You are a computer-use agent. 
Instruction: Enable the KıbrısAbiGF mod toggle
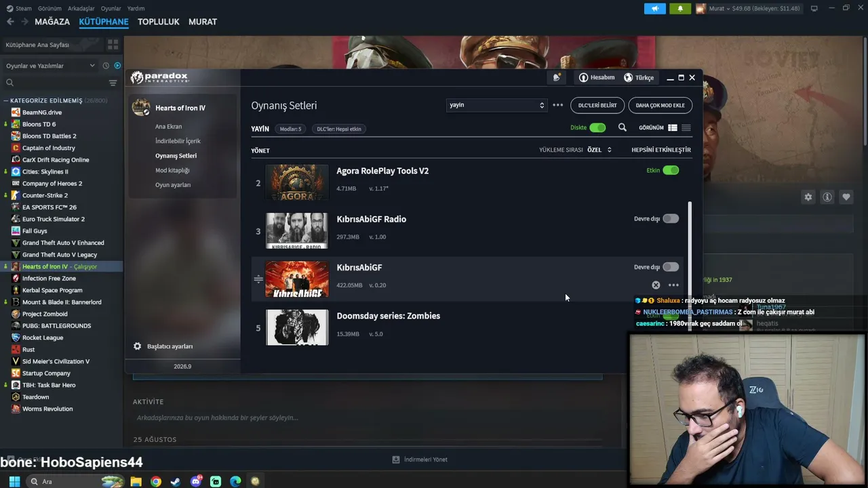(671, 266)
